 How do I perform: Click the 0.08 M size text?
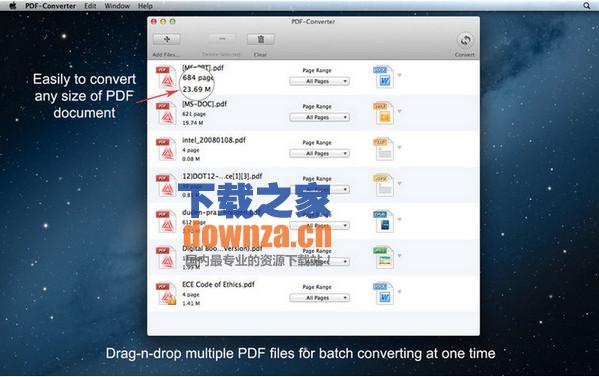191,159
